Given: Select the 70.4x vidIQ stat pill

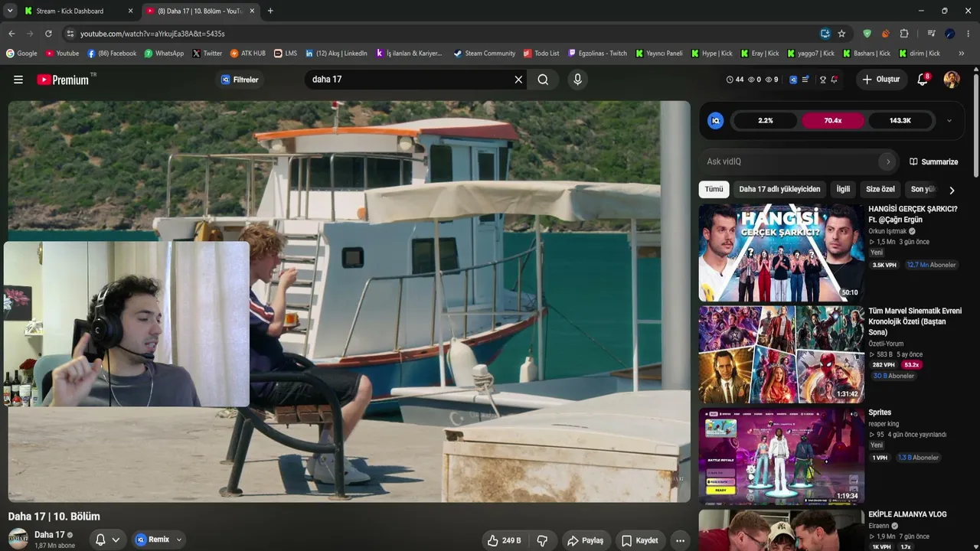Looking at the screenshot, I should tap(833, 121).
